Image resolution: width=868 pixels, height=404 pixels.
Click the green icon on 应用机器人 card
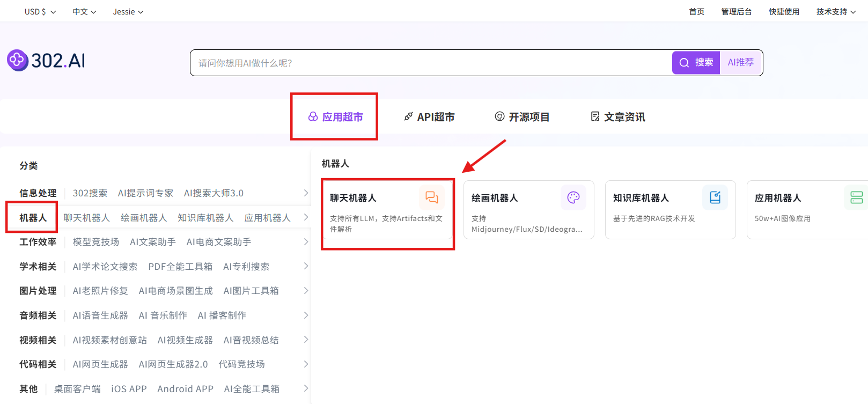[x=856, y=197]
